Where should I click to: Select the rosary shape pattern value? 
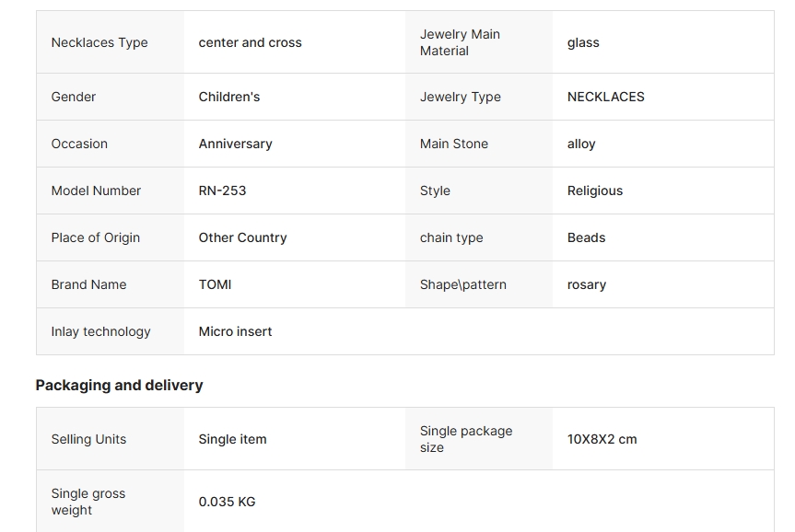(x=587, y=284)
